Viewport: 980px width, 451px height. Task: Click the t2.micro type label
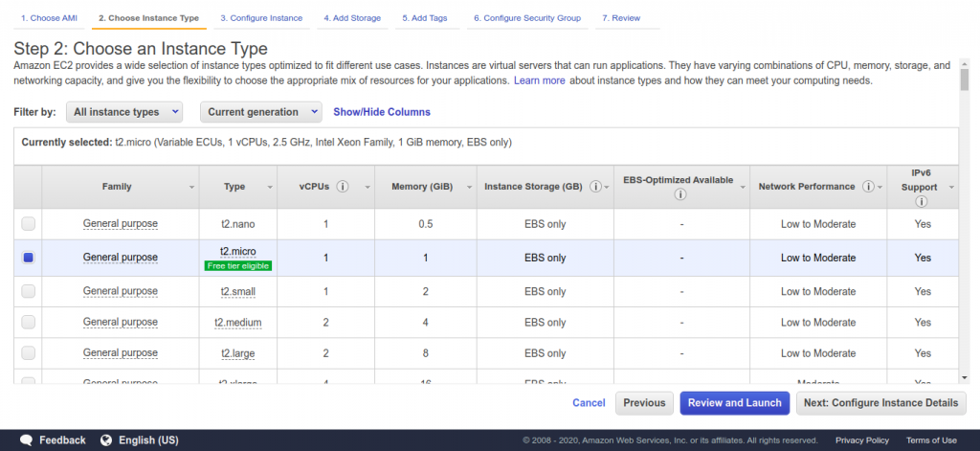[x=238, y=251]
